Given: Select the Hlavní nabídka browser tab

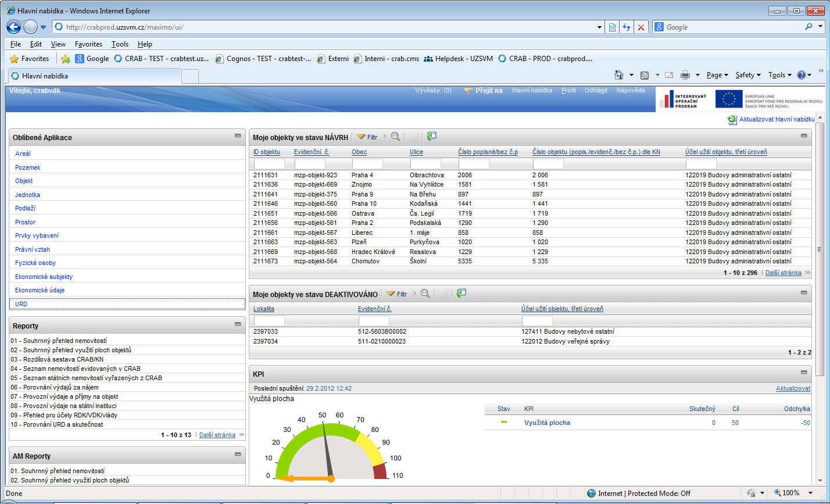Looking at the screenshot, I should (x=94, y=76).
